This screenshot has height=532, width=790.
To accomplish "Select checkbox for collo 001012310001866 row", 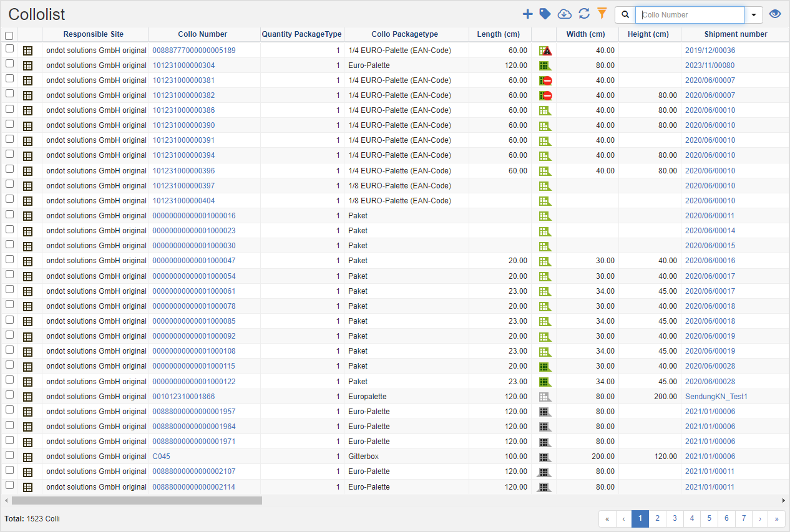I will [x=10, y=395].
